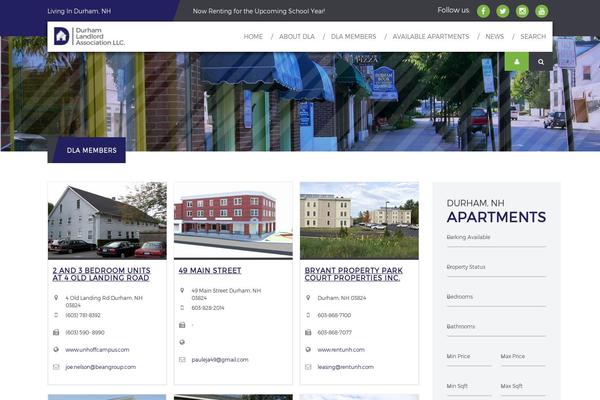Image resolution: width=600 pixels, height=400 pixels.
Task: Click the APARTMENTS sidebar heading
Action: [x=496, y=217]
